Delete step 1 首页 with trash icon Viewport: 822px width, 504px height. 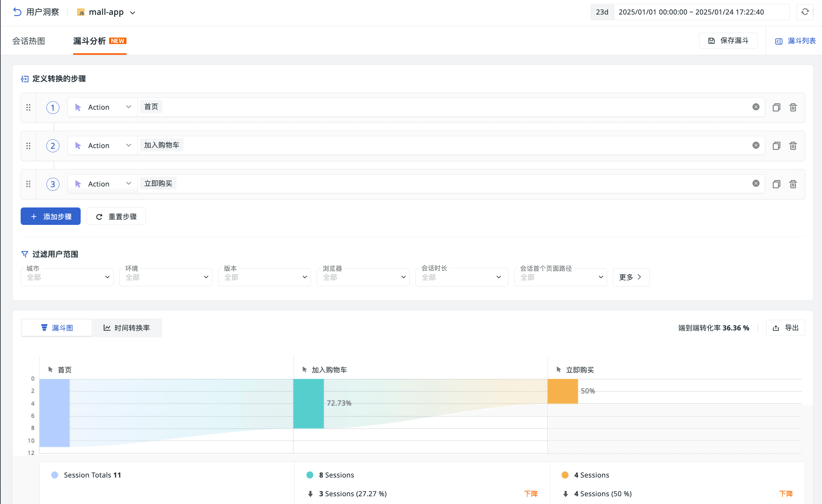coord(793,107)
